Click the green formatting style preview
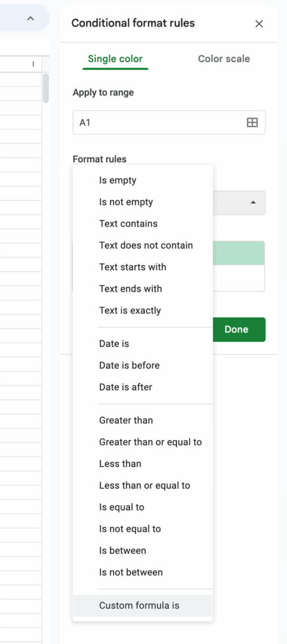 pos(239,253)
